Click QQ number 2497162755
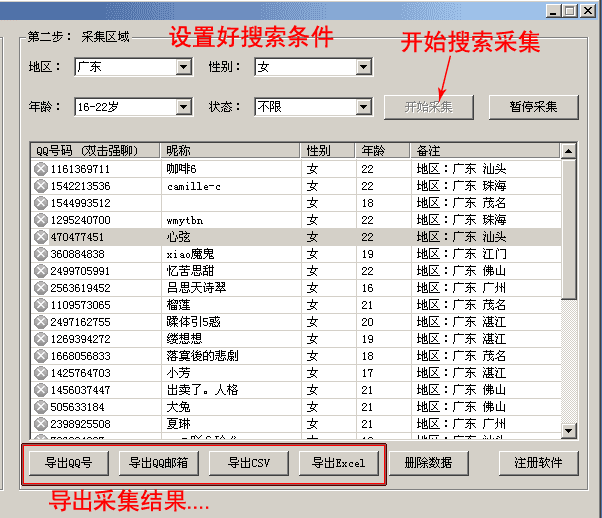Screen dimensions: 602x518 pos(81,322)
